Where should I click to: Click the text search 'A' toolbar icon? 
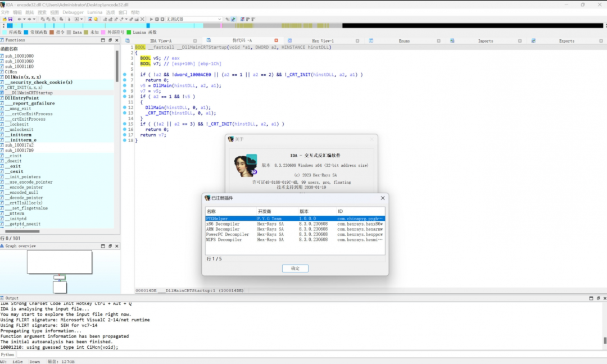pyautogui.click(x=76, y=19)
